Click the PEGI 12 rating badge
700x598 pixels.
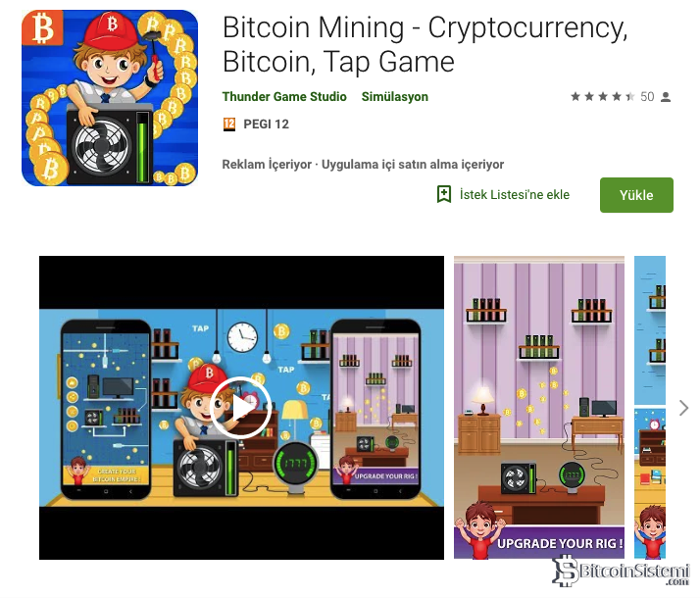click(229, 125)
